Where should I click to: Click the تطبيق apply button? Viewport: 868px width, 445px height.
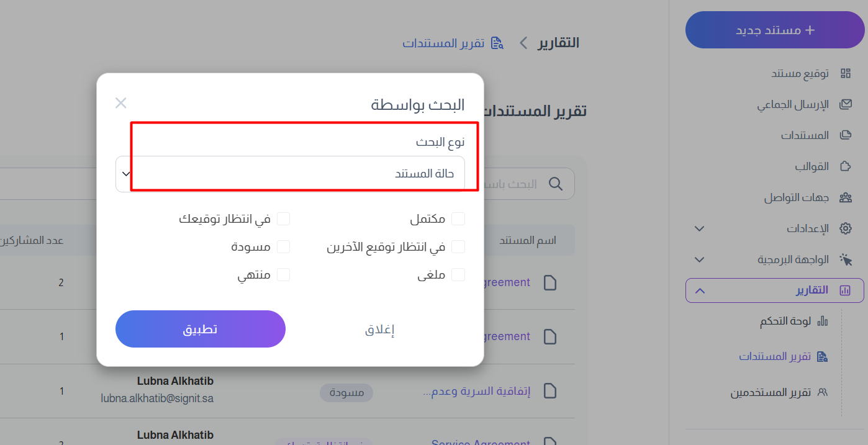click(201, 329)
